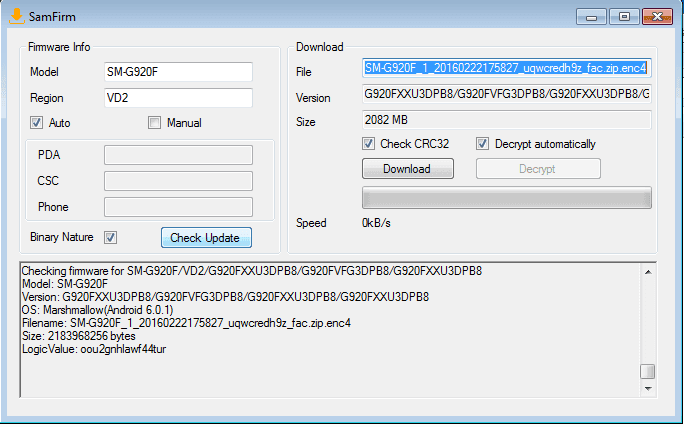
Task: Click the Phone input field
Action: 178,207
